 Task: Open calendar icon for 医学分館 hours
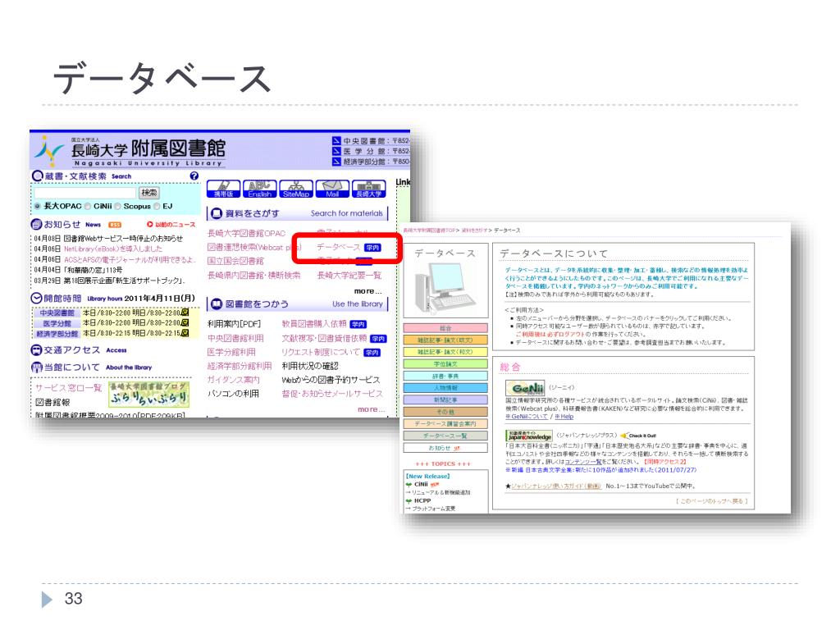pyautogui.click(x=185, y=322)
